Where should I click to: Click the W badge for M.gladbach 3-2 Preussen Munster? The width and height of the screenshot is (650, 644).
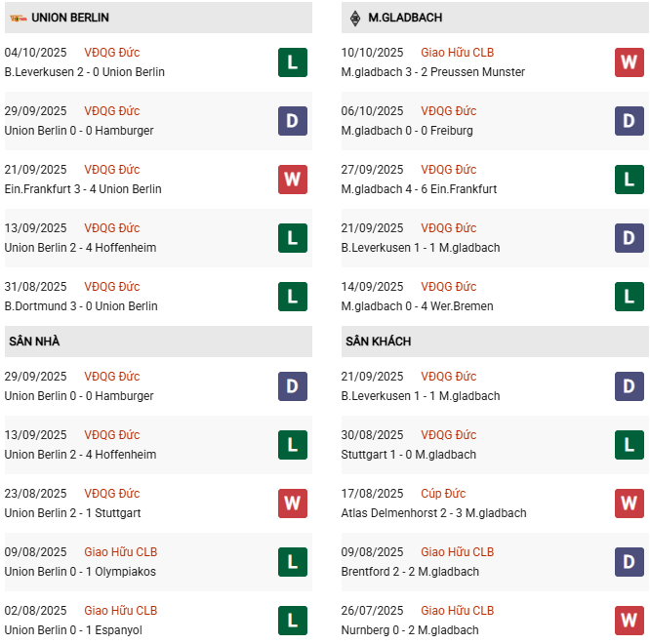pos(629,62)
